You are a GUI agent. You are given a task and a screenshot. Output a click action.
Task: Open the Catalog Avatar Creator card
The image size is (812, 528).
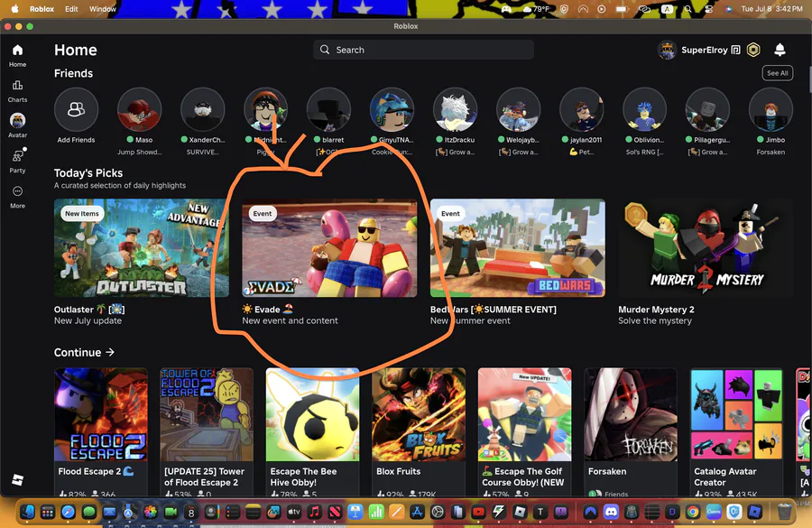click(x=736, y=431)
